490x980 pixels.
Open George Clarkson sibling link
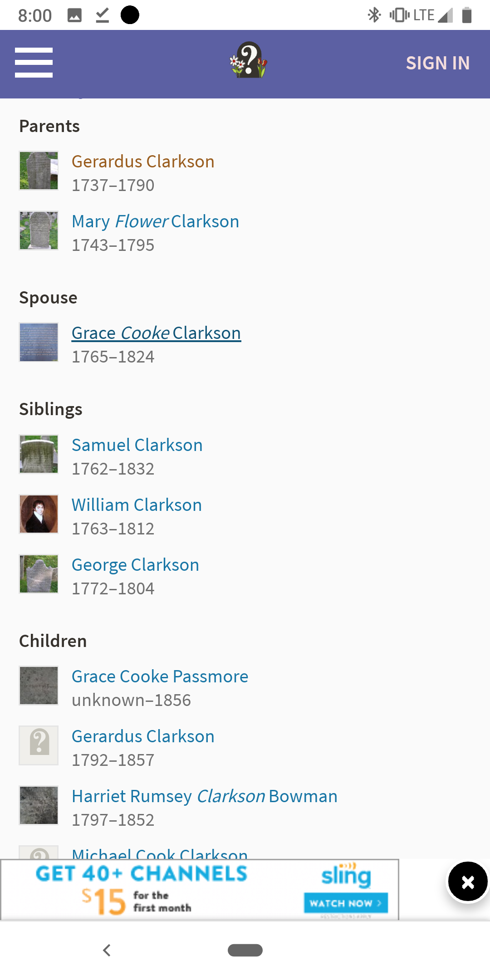coord(135,565)
